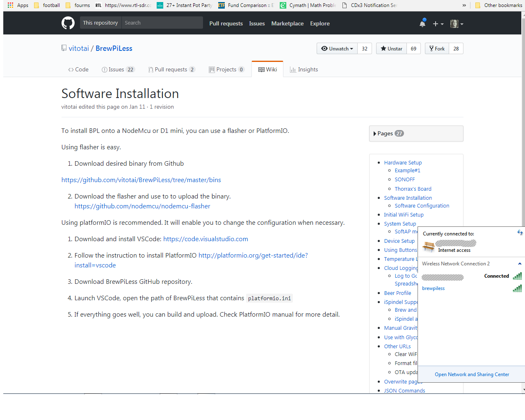This screenshot has width=525, height=420.
Task: Open Network and Sharing Center
Action: [472, 374]
